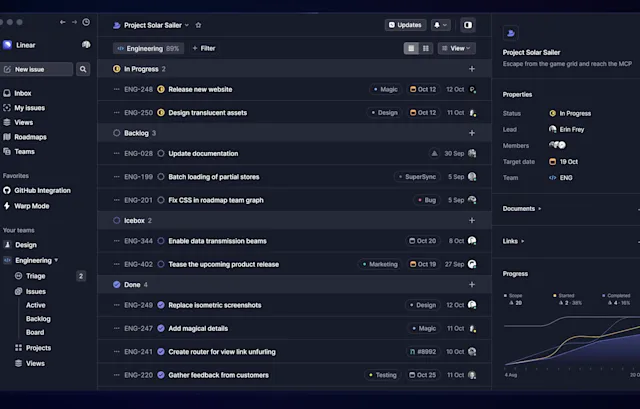
Task: Click the project icon in details panel
Action: click(511, 33)
